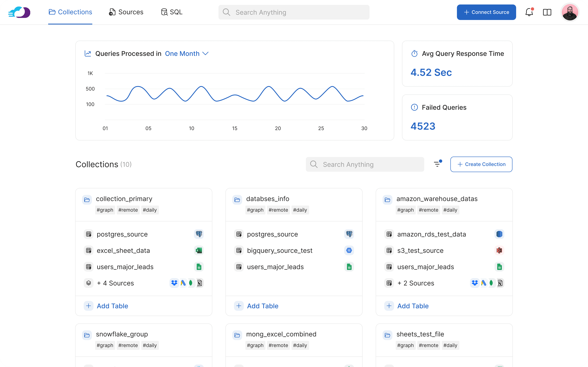
Task: Open the SQL tab
Action: click(x=172, y=12)
